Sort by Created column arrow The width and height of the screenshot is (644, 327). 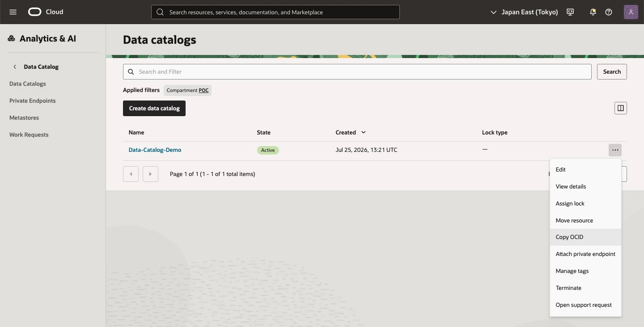[x=364, y=132]
